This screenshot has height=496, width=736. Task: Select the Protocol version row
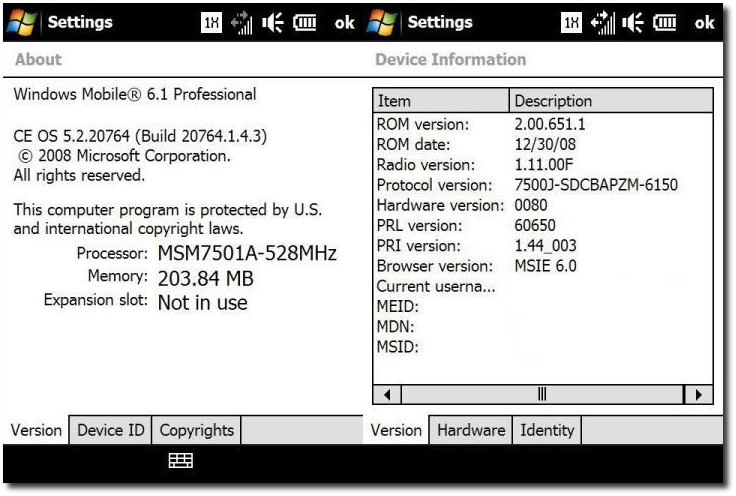point(543,185)
